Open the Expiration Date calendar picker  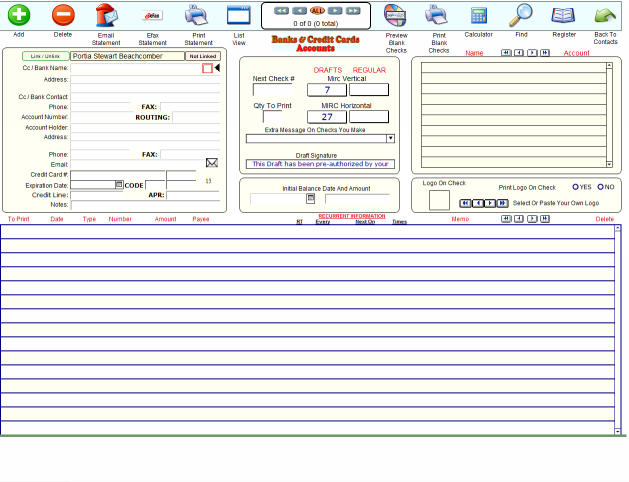tap(119, 185)
